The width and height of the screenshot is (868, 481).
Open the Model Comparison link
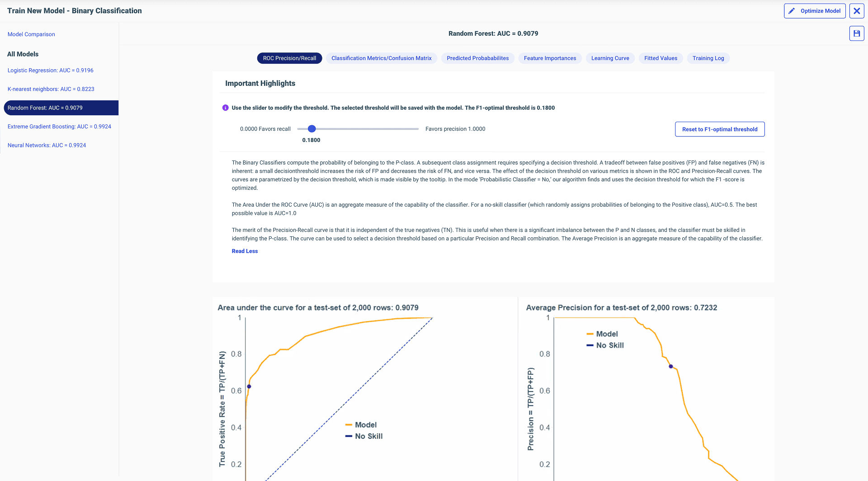[x=31, y=34]
